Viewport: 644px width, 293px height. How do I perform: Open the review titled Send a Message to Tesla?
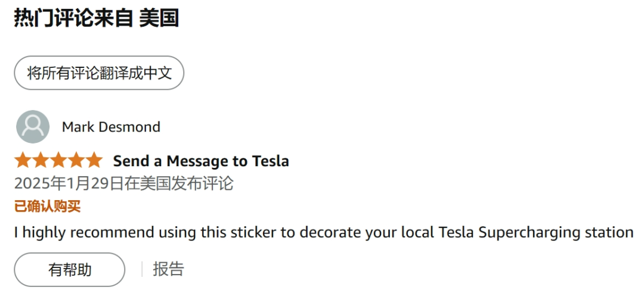point(202,161)
